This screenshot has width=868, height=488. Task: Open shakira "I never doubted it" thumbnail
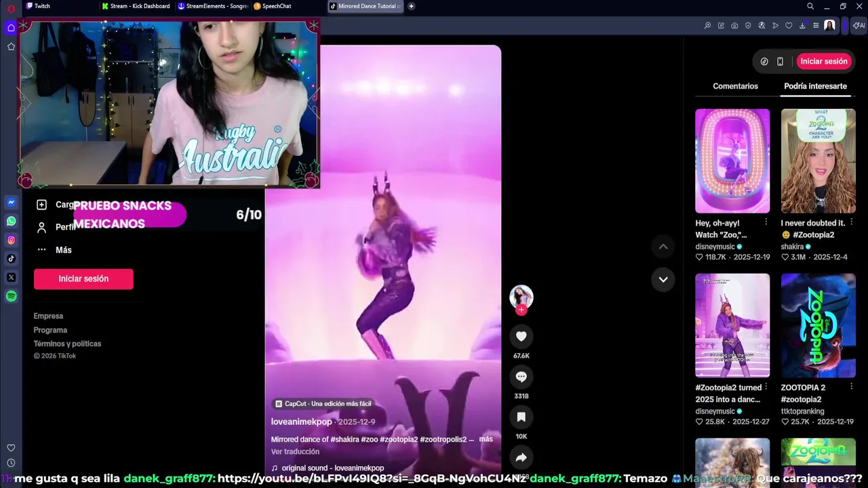(x=818, y=161)
